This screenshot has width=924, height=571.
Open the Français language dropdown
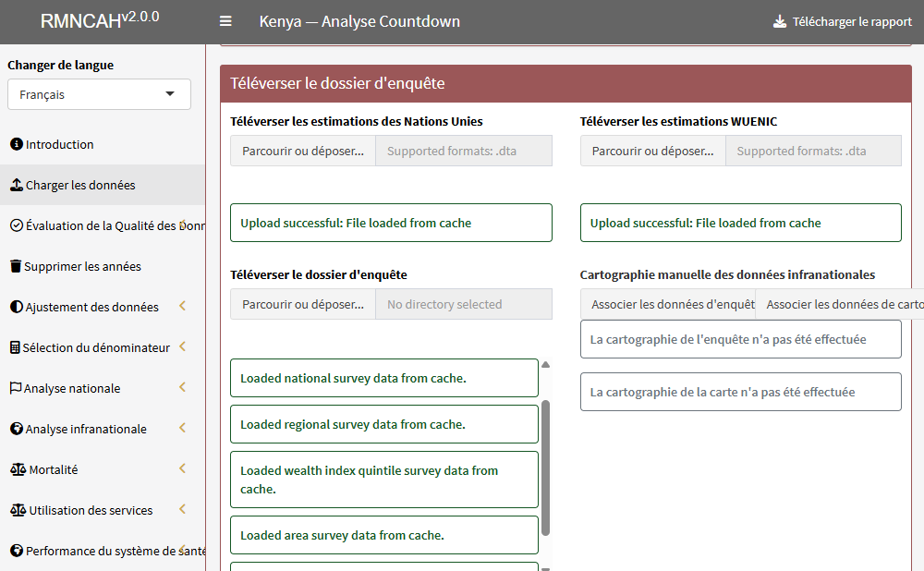point(99,94)
